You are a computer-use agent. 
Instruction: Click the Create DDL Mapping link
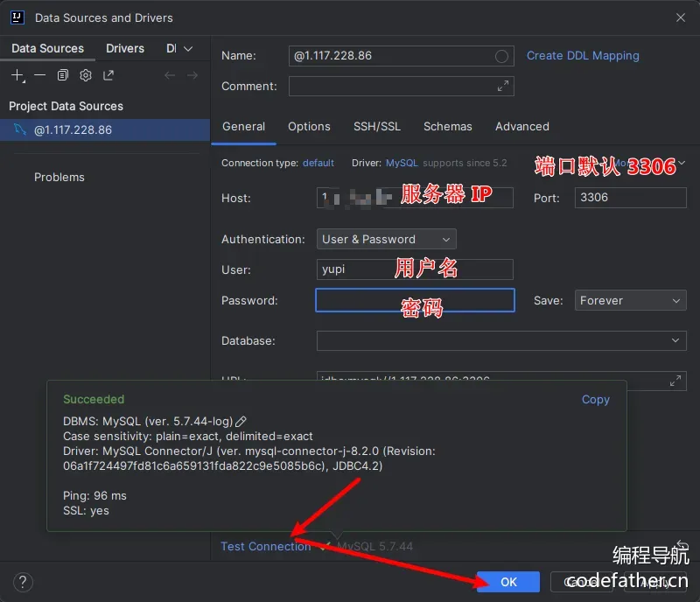click(582, 56)
